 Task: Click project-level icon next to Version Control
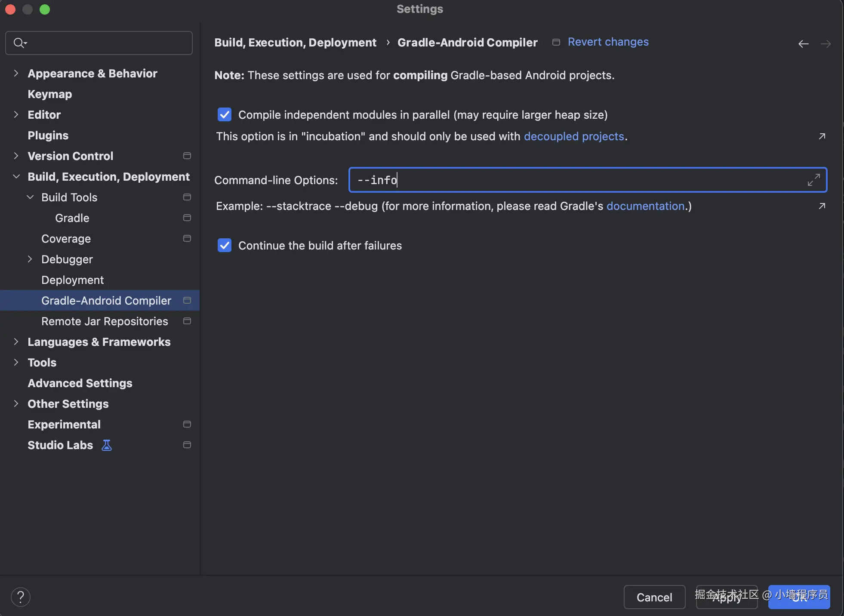point(187,156)
